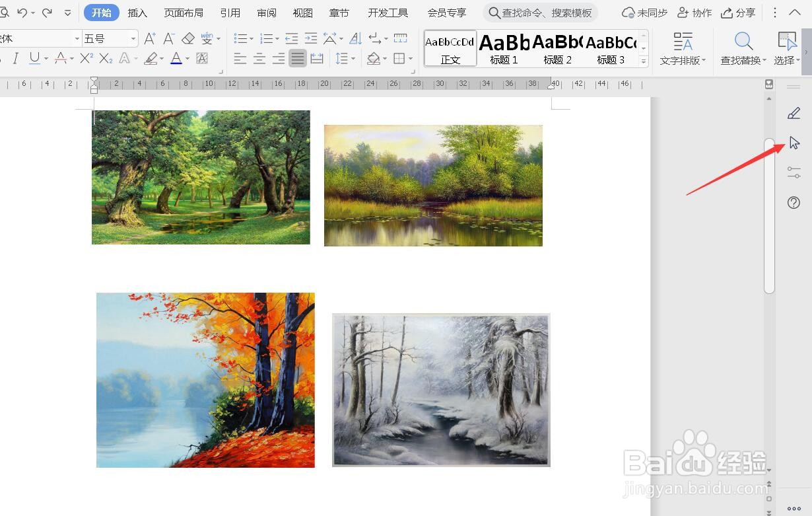812x516 pixels.
Task: Insert a numbered list
Action: [x=266, y=39]
